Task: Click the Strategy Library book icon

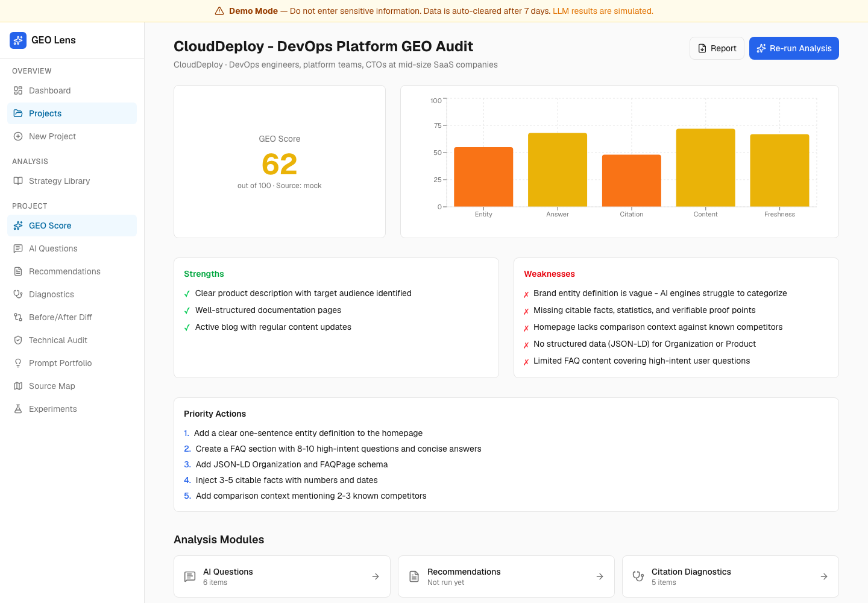Action: point(18,181)
